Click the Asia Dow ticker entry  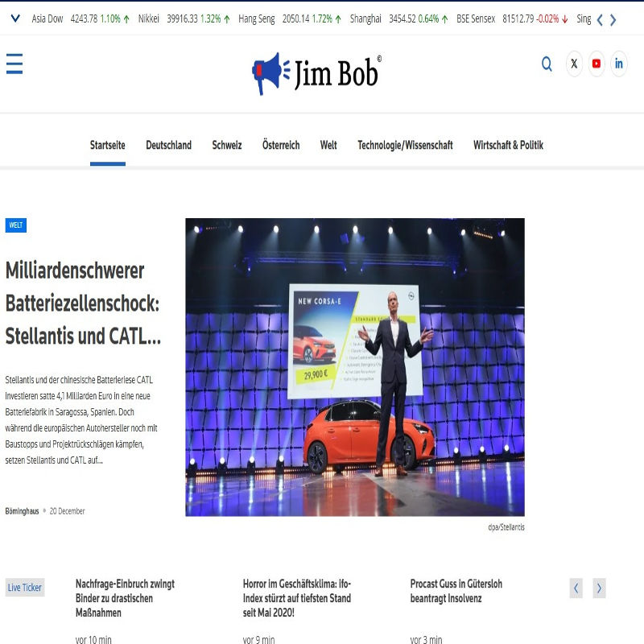pyautogui.click(x=80, y=19)
